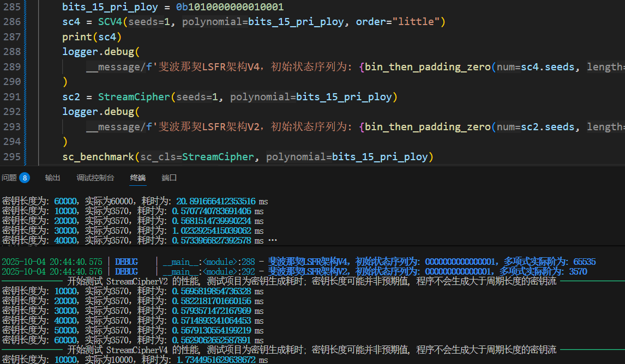The image size is (625, 364).
Task: Click the <module>:288 reference in terminal log
Action: click(226, 262)
